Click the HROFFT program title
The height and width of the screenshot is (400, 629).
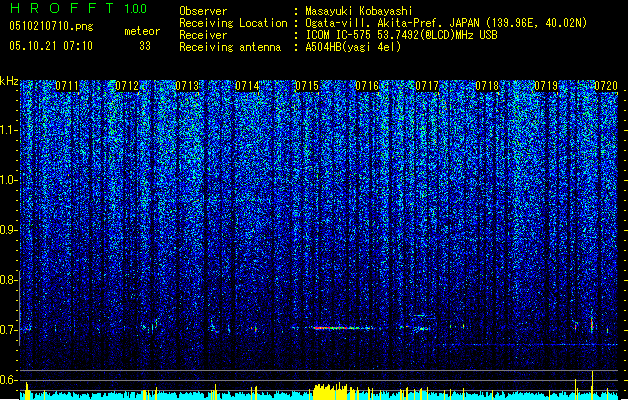pos(62,8)
